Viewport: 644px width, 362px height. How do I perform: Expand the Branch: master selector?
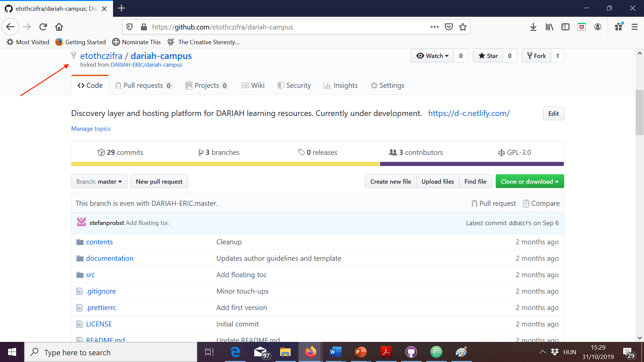(x=99, y=181)
